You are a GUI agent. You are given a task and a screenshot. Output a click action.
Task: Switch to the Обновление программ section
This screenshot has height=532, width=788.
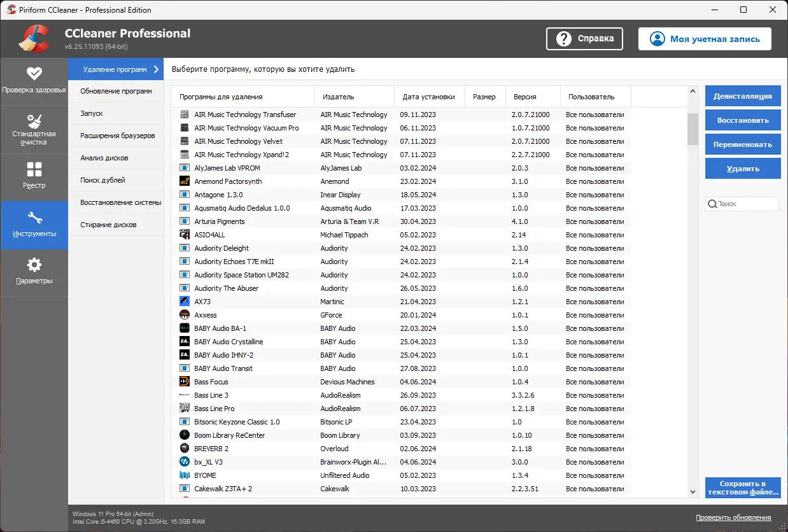(116, 91)
